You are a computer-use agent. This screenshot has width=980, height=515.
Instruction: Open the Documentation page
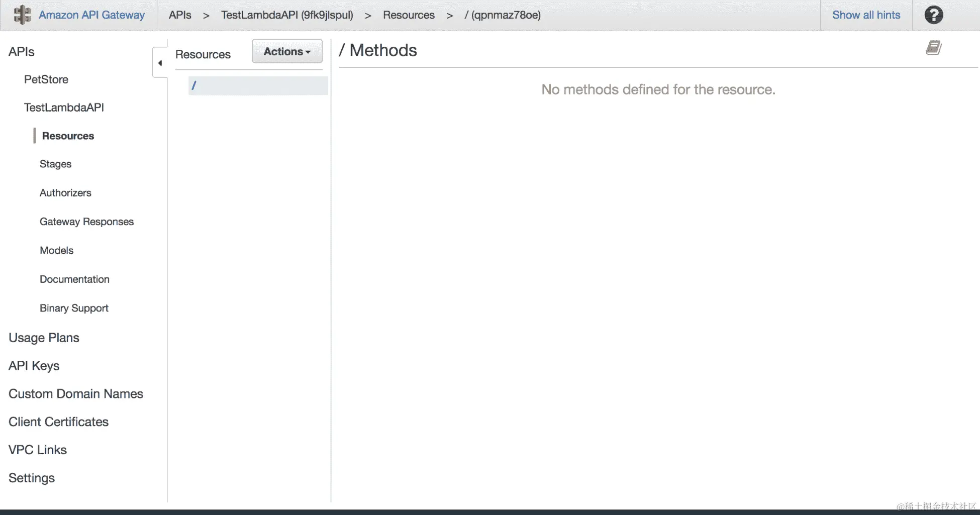(x=74, y=279)
